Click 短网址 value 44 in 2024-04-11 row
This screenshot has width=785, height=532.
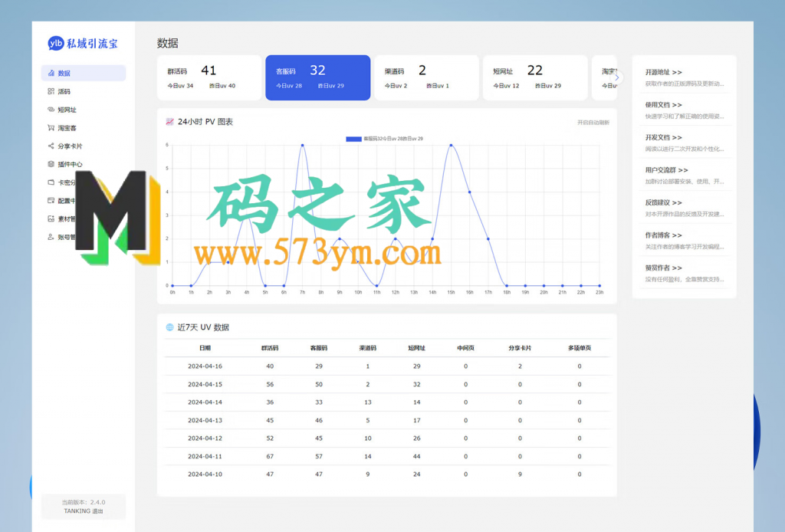416,456
